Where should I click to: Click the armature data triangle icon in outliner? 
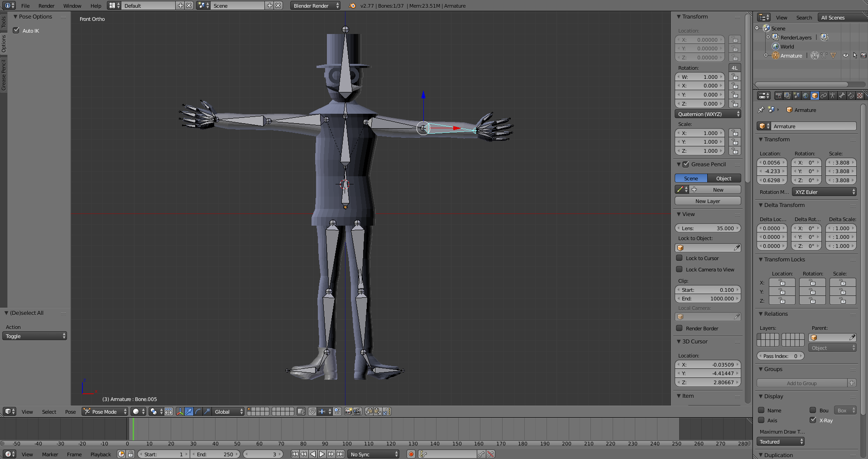833,55
